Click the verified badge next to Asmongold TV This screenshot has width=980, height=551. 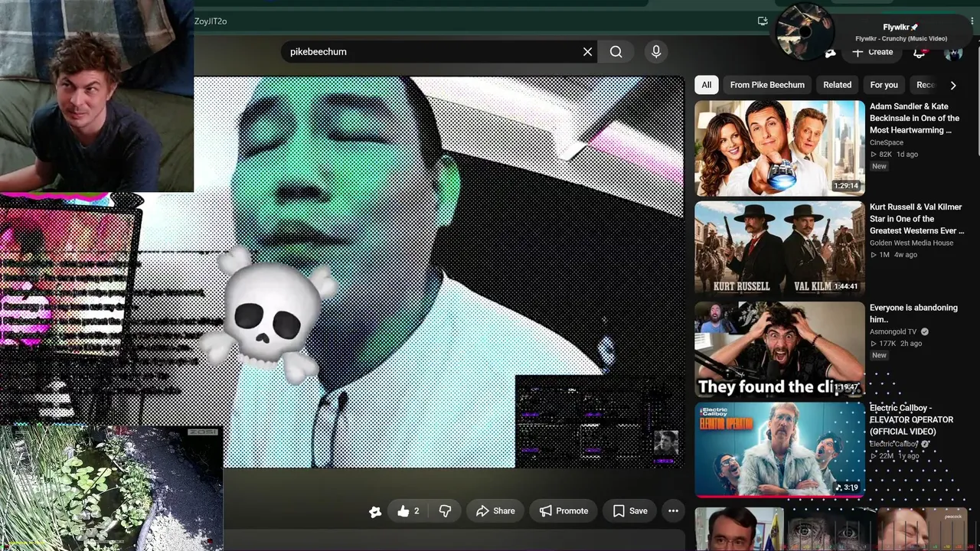pos(925,332)
